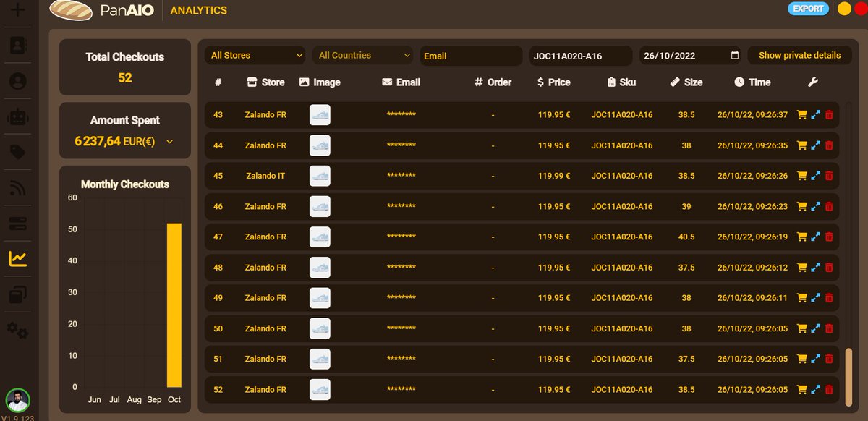Click the Total Checkouts value 52
Viewport: 868px width, 421px height.
click(125, 77)
